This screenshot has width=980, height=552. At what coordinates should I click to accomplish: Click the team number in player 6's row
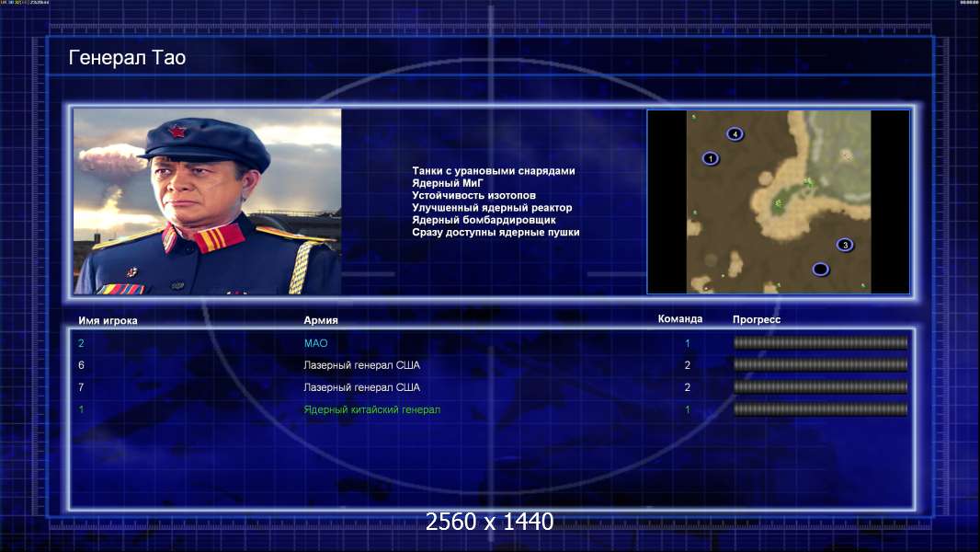(x=688, y=365)
